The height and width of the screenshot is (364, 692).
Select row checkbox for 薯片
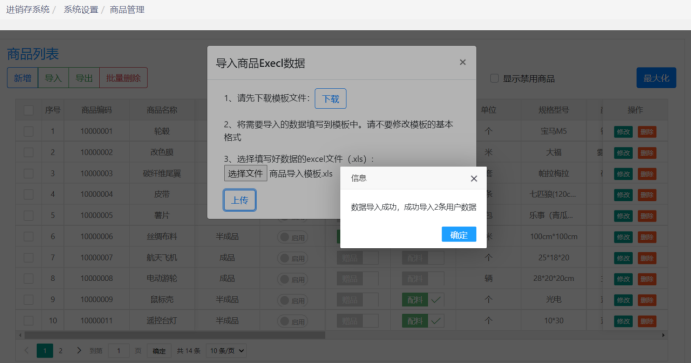tap(29, 215)
